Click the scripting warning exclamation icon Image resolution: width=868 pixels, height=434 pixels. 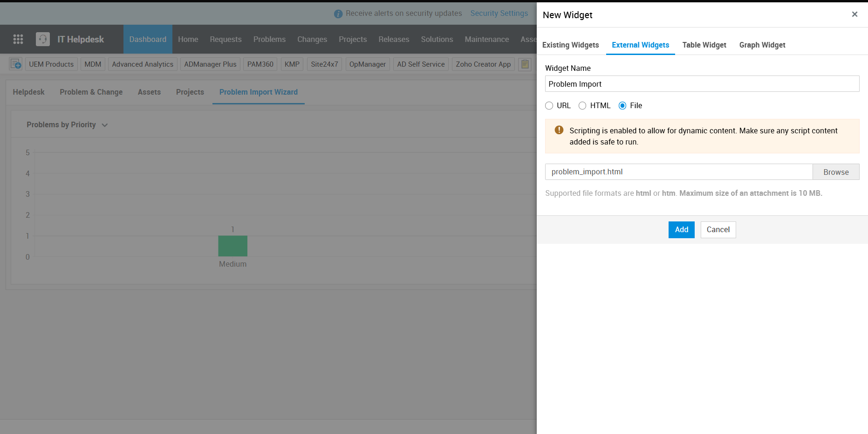point(559,131)
